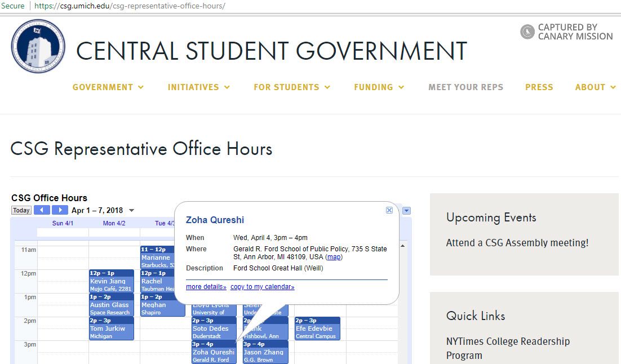Screen dimensions: 621x364
Task: Open the more details link
Action: [x=206, y=287]
